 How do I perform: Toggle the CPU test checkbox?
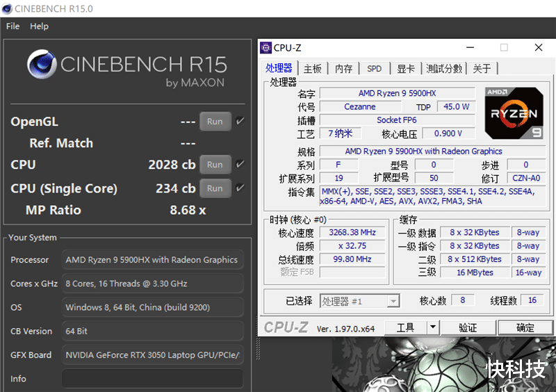pyautogui.click(x=240, y=164)
